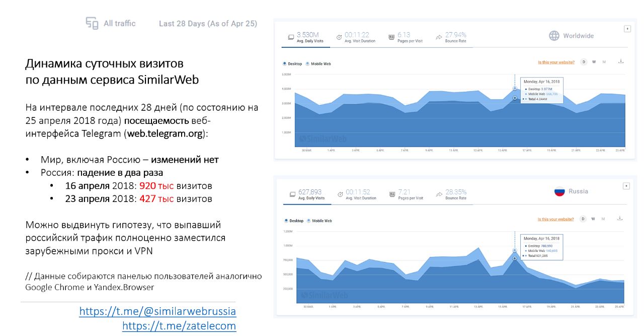
Task: Click the stopwatch icon in the Russia panel
Action: (x=340, y=194)
